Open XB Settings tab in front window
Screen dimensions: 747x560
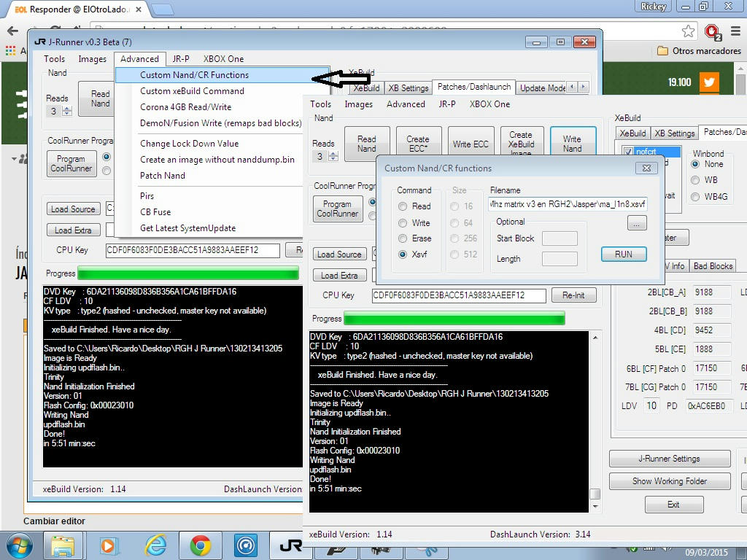675,133
